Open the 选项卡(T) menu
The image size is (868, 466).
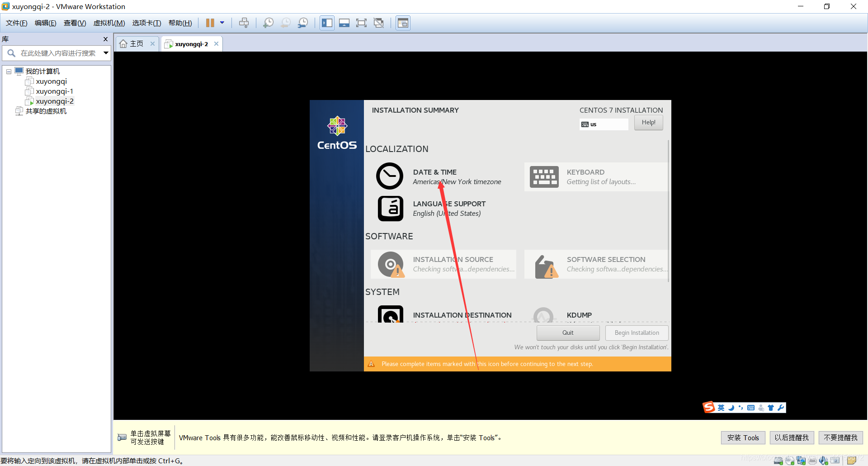pos(147,23)
